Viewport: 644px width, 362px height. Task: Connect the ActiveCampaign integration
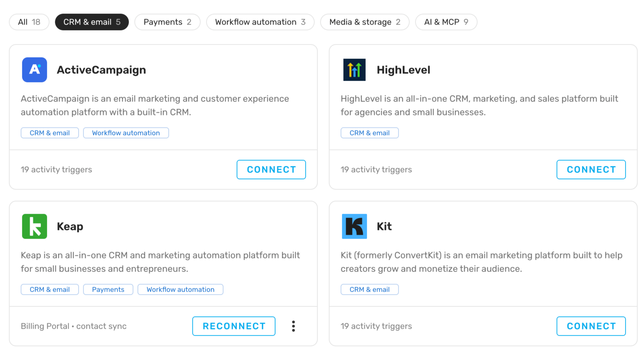(271, 169)
